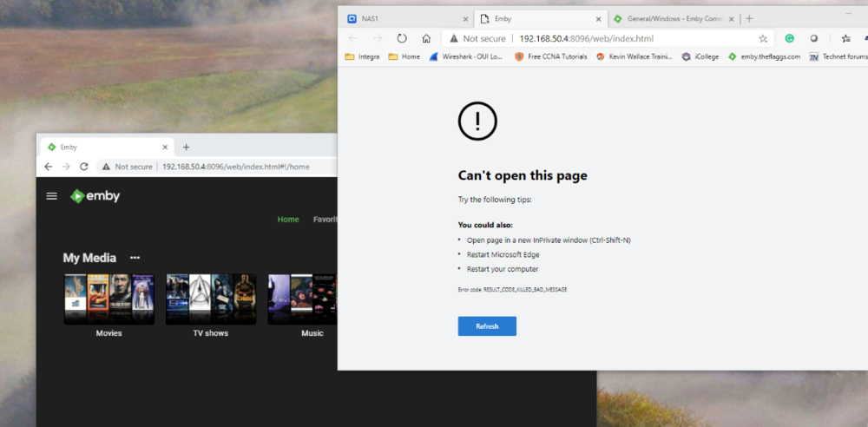Click the Edge back arrow
Image resolution: width=868 pixels, height=427 pixels.
coord(352,38)
